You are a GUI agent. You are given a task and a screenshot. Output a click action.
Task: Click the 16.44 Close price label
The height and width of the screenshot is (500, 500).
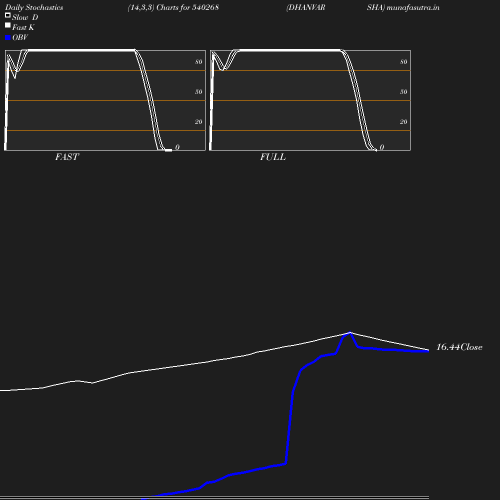click(x=459, y=347)
